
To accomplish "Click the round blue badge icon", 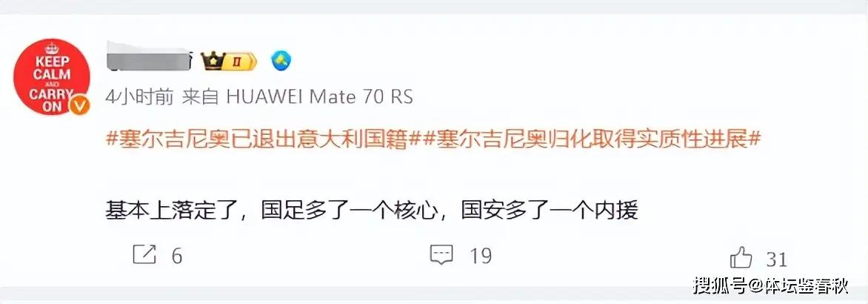I will [281, 60].
